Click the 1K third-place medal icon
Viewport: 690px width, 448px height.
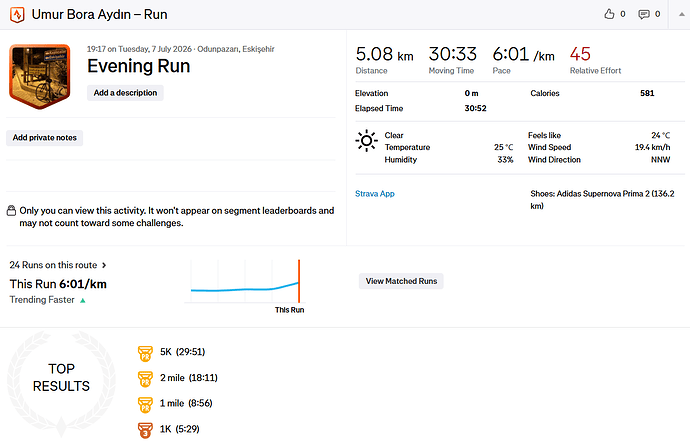[x=145, y=430]
